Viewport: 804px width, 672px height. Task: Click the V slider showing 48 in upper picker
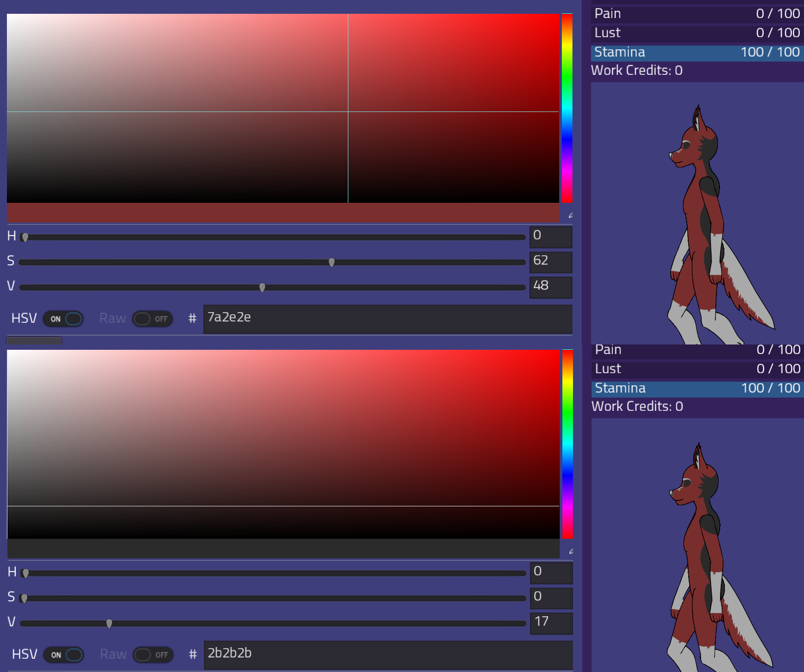272,287
